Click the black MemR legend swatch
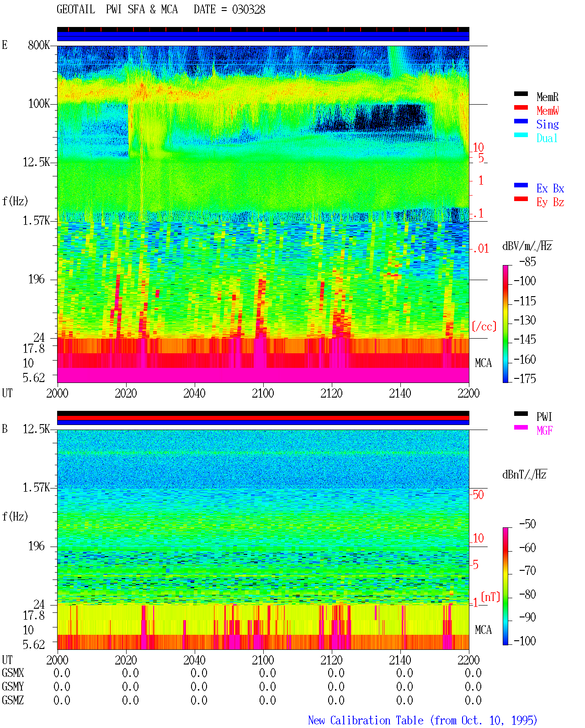The height and width of the screenshot is (728, 585). click(521, 94)
